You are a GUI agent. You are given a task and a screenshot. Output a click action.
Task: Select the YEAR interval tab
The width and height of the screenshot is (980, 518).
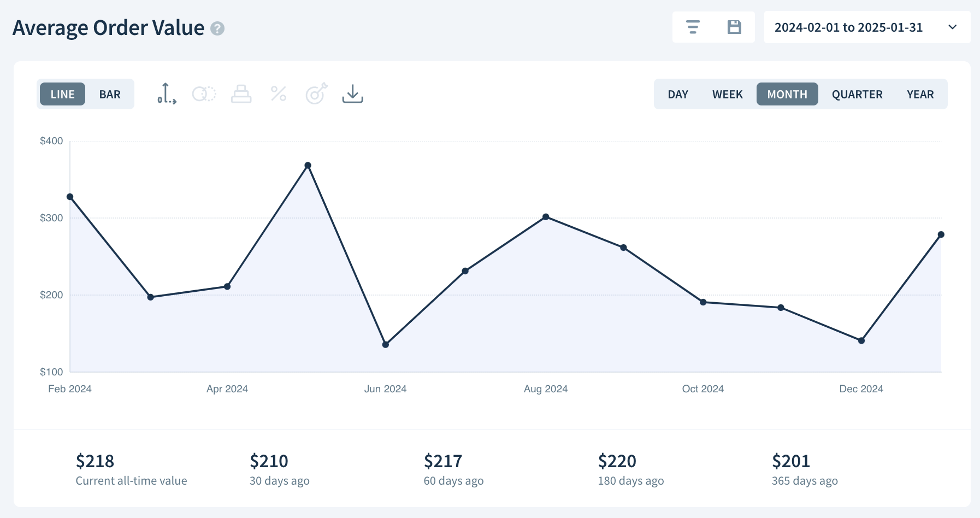click(920, 94)
